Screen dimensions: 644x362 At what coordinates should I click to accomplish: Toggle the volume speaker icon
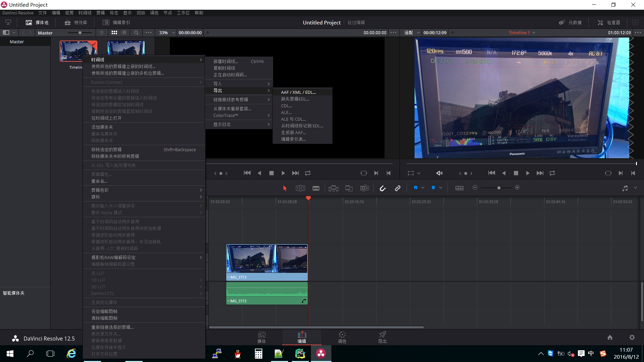(x=439, y=173)
